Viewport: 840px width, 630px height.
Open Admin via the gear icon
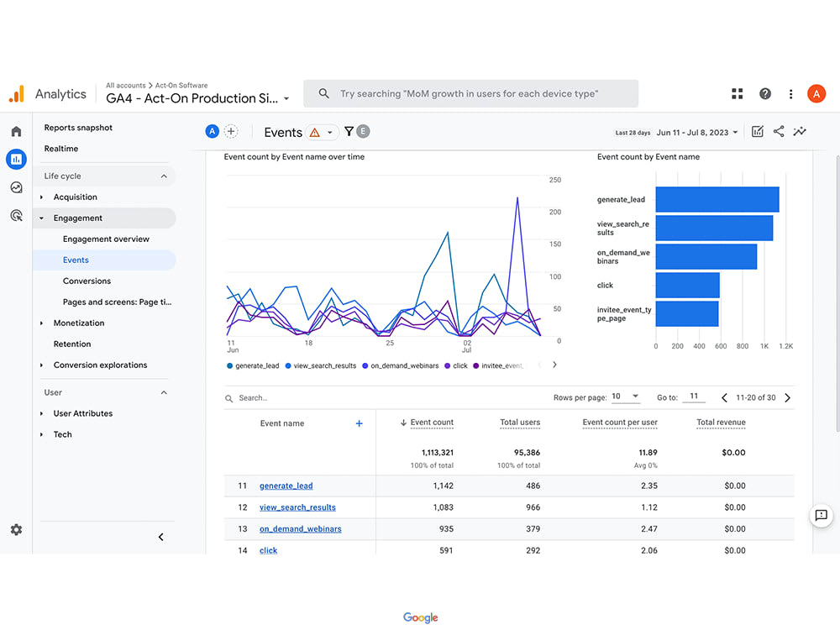coord(15,530)
